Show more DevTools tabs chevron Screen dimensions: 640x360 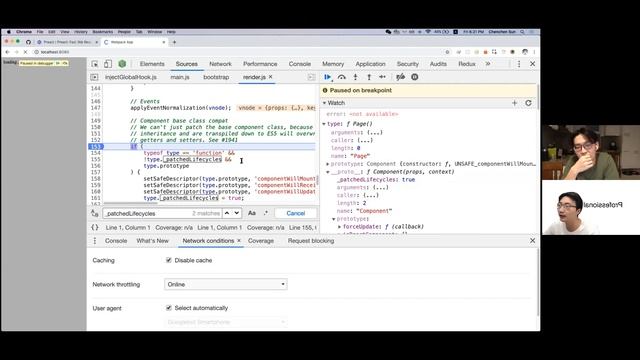pos(488,64)
